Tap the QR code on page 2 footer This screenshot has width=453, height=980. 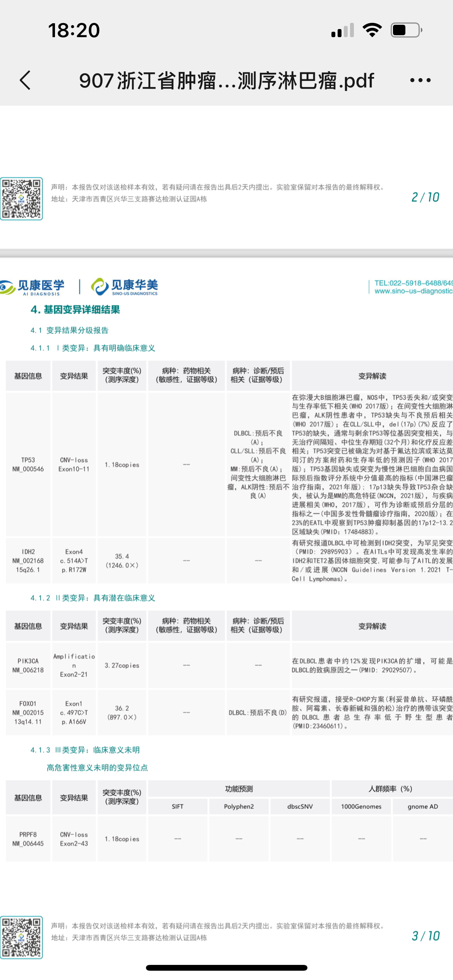[21, 199]
